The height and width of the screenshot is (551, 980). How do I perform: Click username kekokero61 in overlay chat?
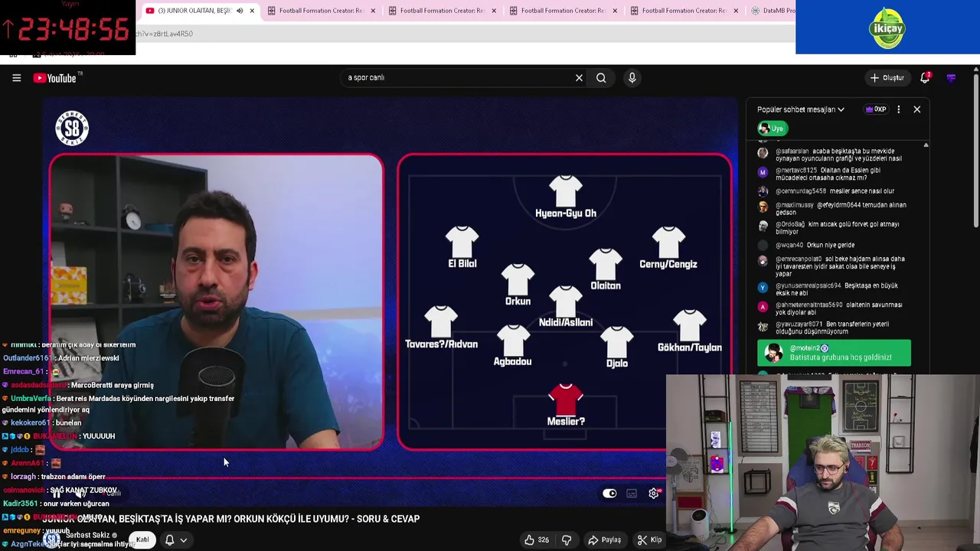(30, 422)
